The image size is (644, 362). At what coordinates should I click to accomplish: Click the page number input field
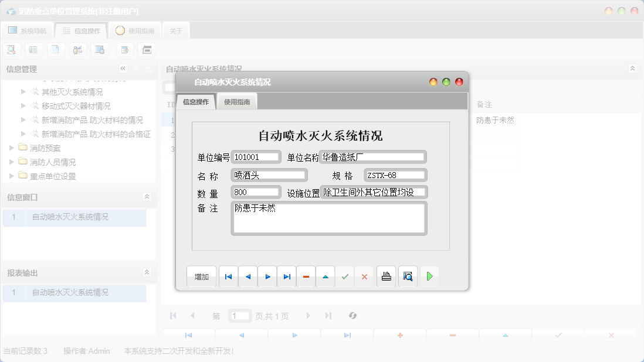click(239, 315)
